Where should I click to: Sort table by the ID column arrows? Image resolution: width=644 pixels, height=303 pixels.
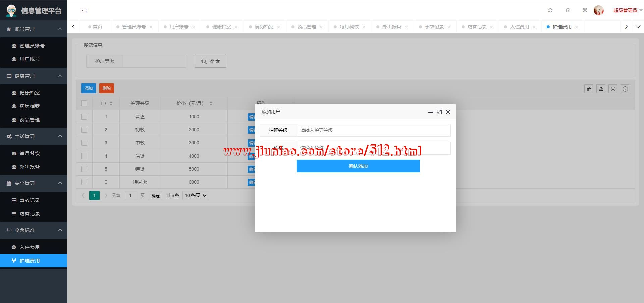click(111, 103)
